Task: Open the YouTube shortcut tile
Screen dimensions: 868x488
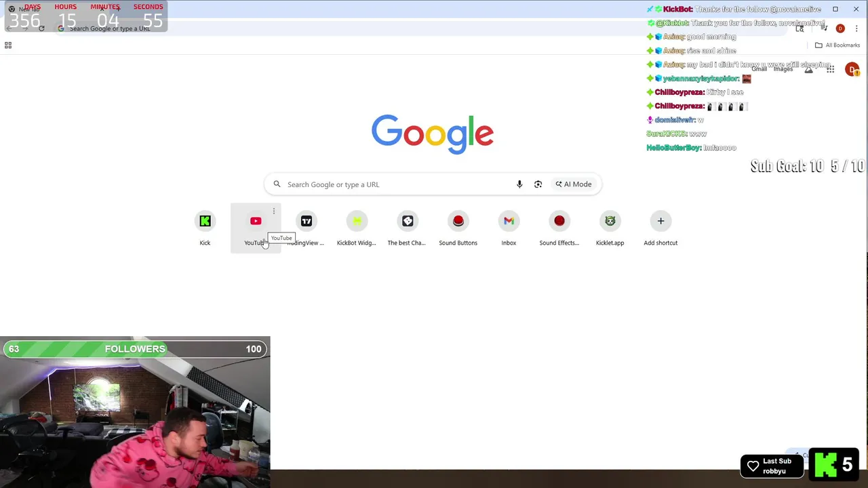Action: [256, 228]
